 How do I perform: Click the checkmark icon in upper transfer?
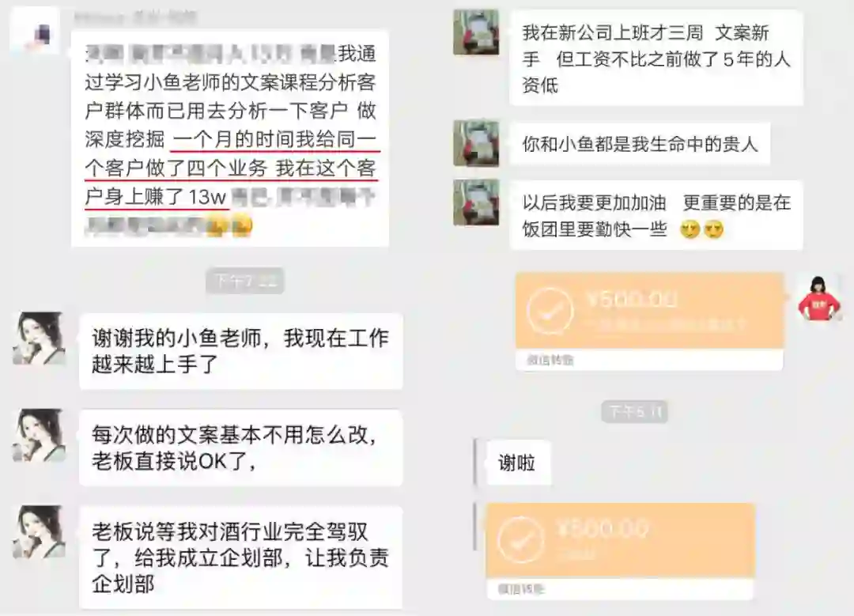(550, 311)
